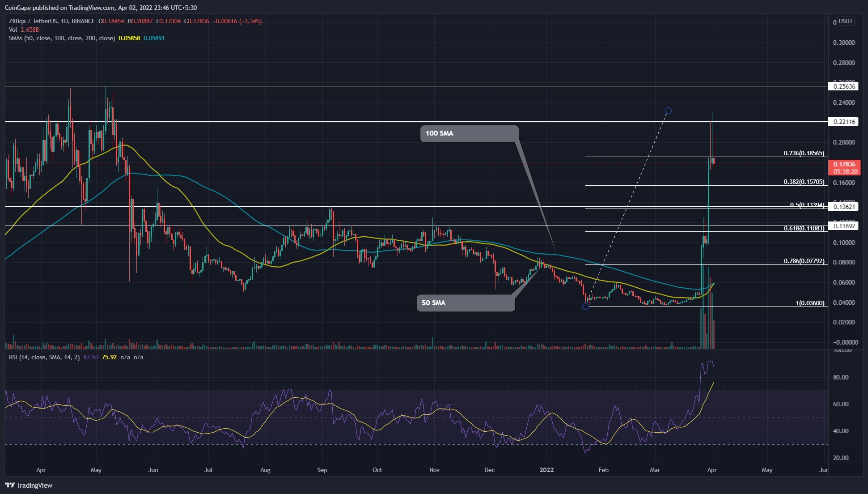Select the 0.786(0.07792) Fibonacci level
Image resolution: width=868 pixels, height=494 pixels.
tap(804, 261)
